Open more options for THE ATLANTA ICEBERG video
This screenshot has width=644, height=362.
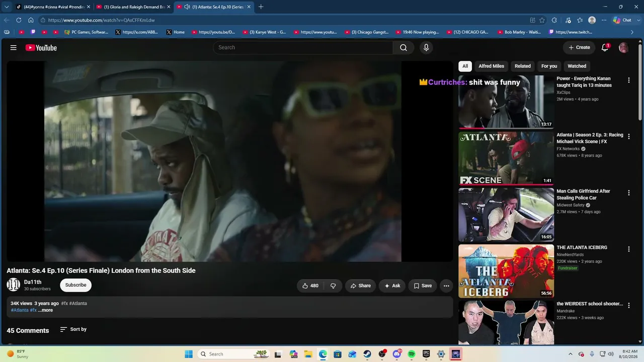(628, 249)
